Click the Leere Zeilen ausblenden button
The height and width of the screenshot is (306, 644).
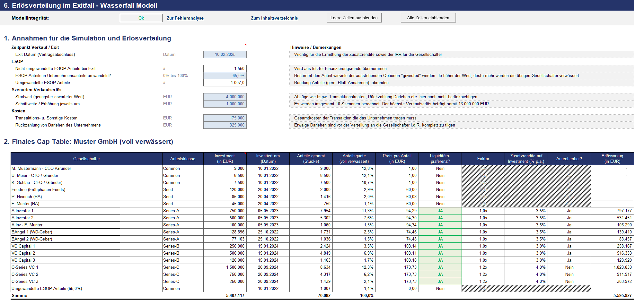(x=354, y=18)
